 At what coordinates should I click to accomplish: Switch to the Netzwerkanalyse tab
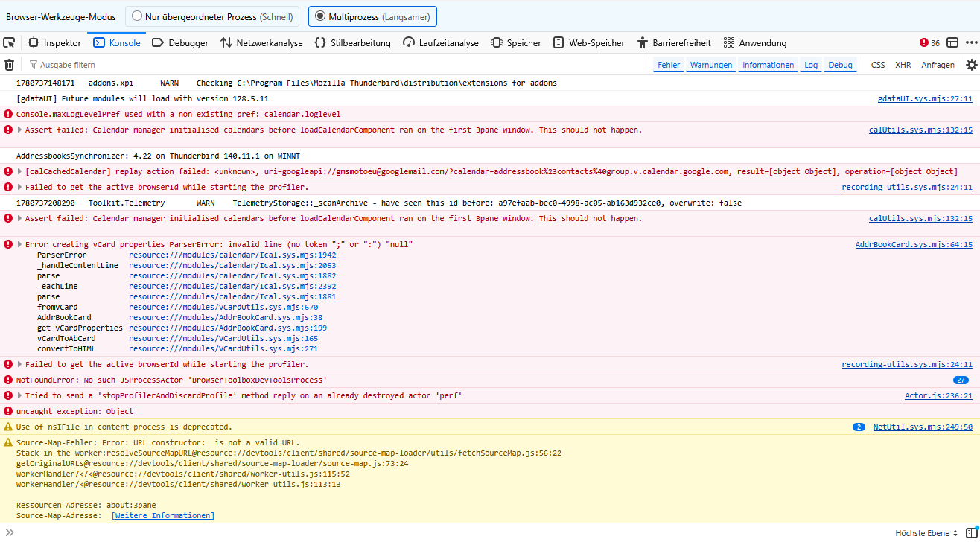[261, 42]
